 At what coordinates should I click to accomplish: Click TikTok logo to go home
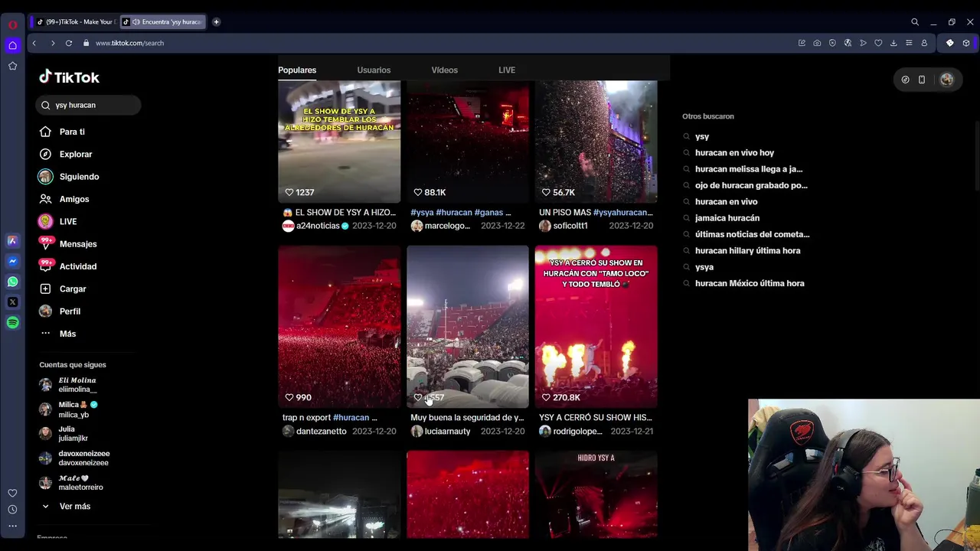pos(70,77)
